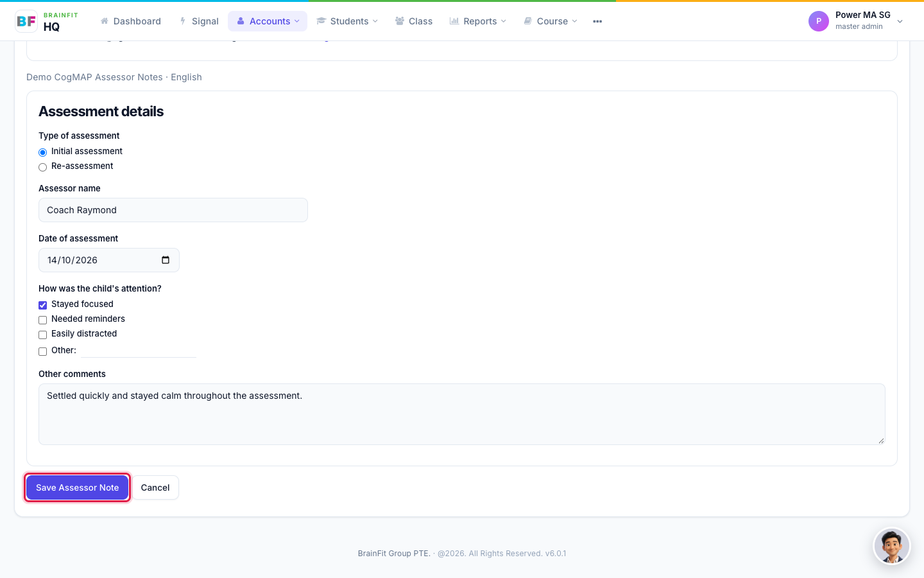The height and width of the screenshot is (578, 924).
Task: Open the more options ellipsis menu
Action: tap(597, 21)
